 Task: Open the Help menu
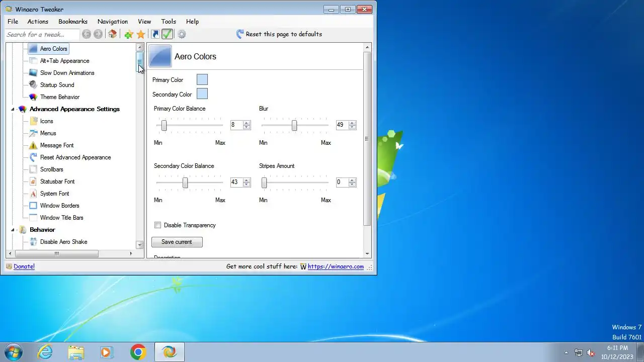(192, 22)
